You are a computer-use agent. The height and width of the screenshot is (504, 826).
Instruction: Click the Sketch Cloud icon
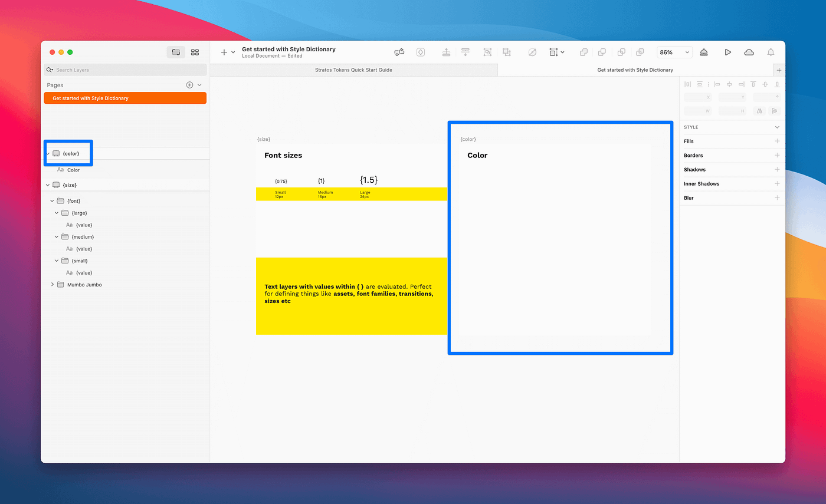coord(749,52)
